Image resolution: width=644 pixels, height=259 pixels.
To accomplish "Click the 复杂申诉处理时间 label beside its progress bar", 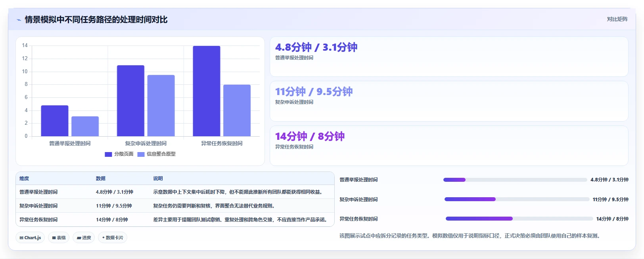I will click(x=358, y=200).
